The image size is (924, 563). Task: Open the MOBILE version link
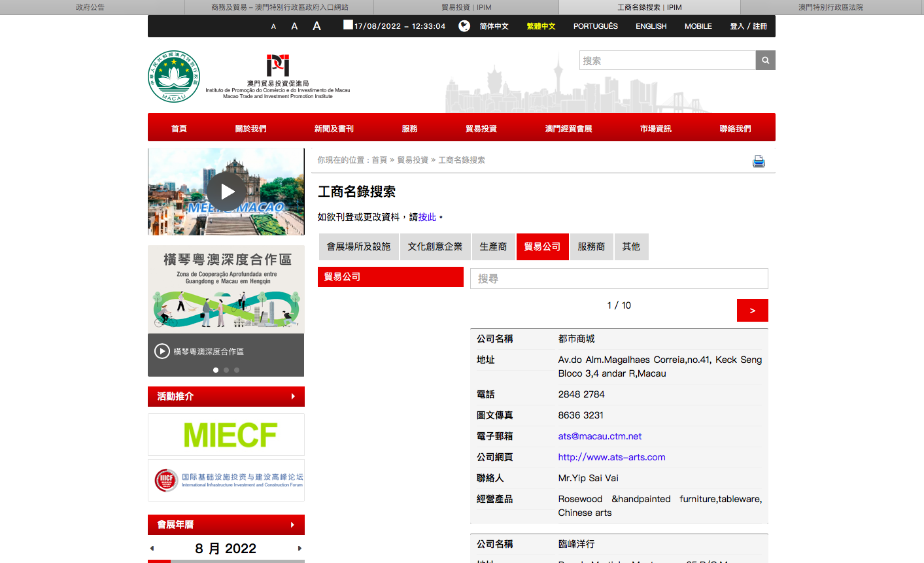[x=698, y=26]
